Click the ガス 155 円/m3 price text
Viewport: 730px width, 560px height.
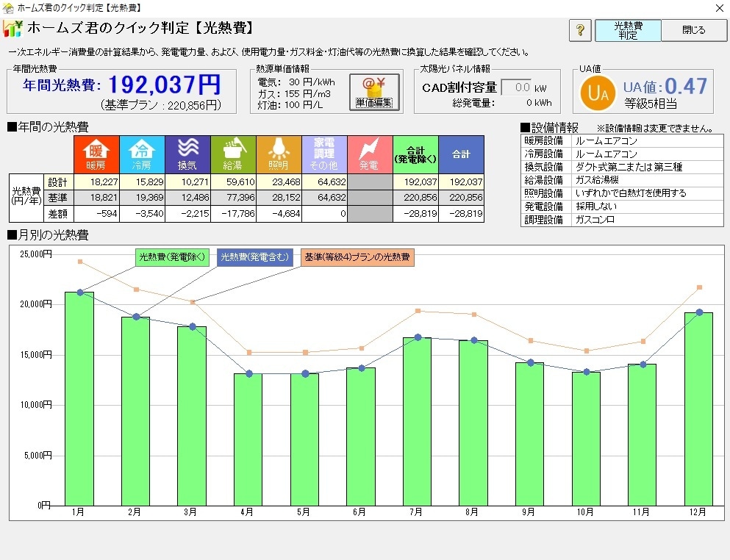coord(294,93)
